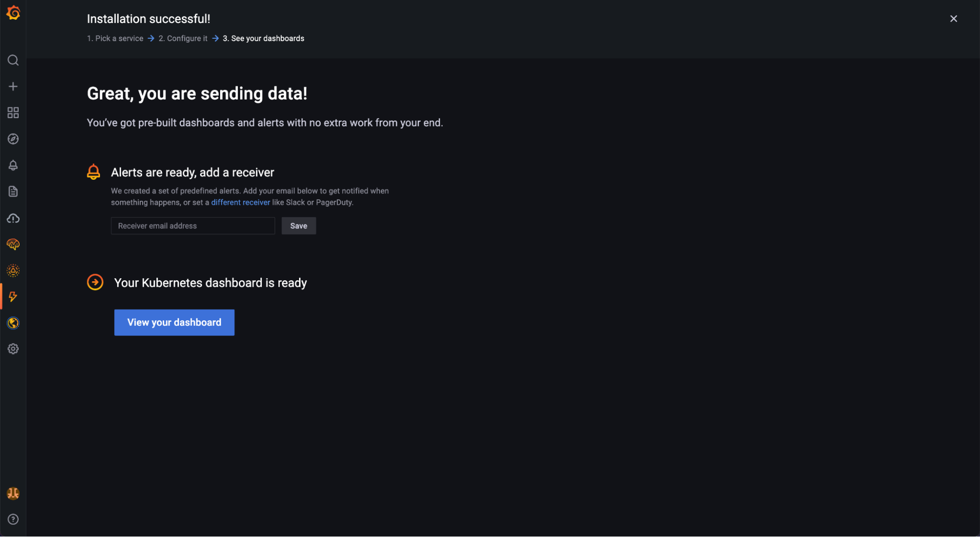Click the circled triangle sidebar icon
The height and width of the screenshot is (537, 980).
(x=13, y=270)
